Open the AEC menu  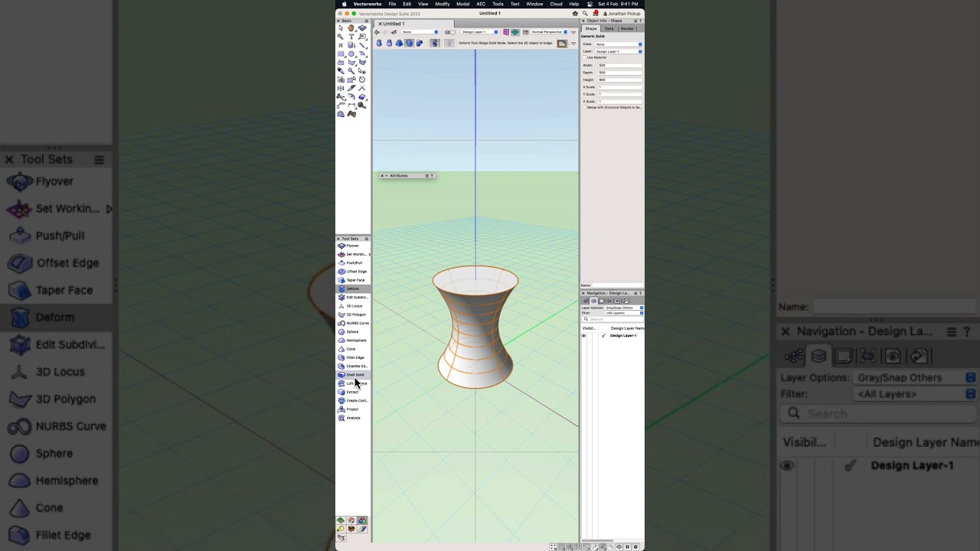[481, 4]
